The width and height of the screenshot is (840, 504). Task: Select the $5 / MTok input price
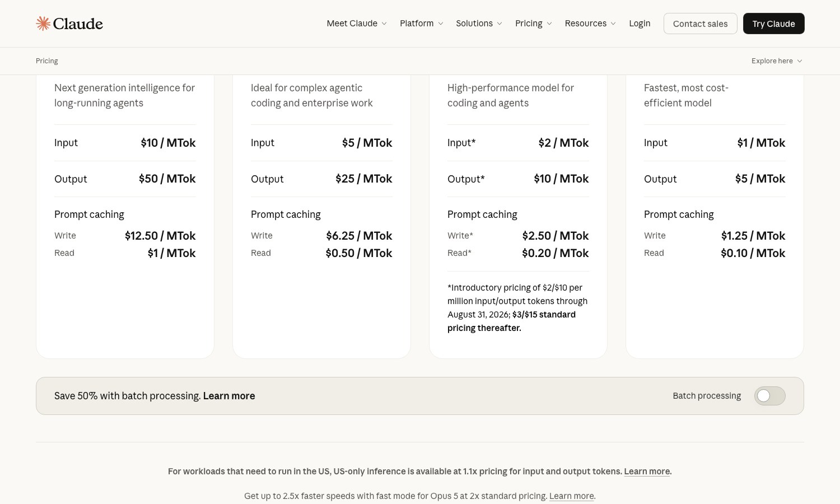point(367,143)
